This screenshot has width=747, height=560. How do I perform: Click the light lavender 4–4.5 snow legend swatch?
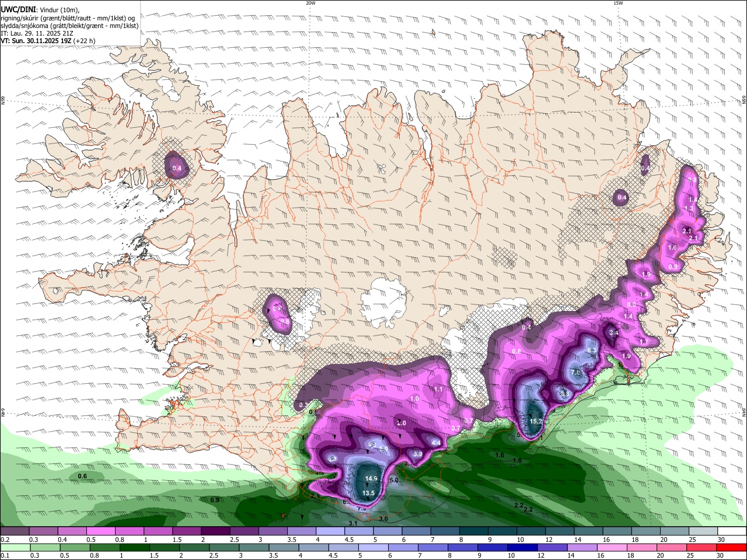tap(330, 531)
